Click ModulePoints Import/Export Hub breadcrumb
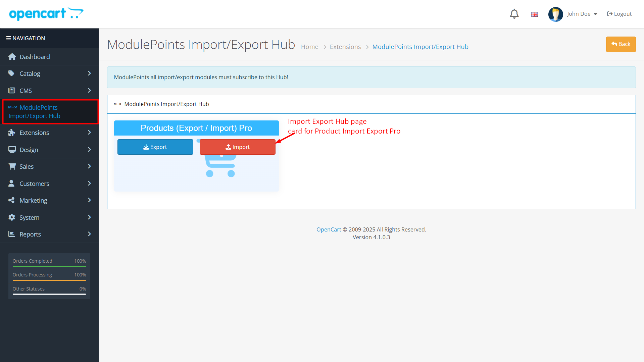The width and height of the screenshot is (644, 362). tap(420, 47)
